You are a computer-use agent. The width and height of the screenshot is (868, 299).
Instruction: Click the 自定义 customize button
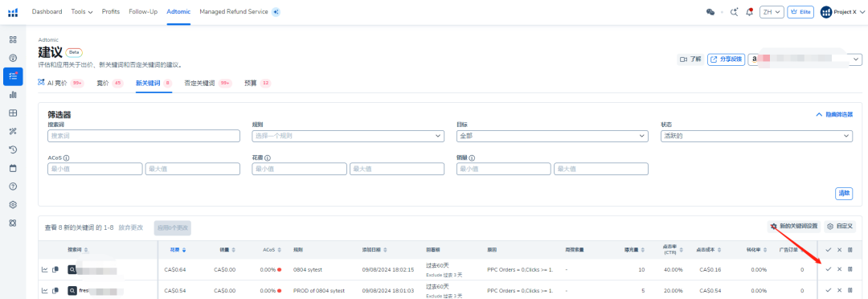pyautogui.click(x=840, y=226)
